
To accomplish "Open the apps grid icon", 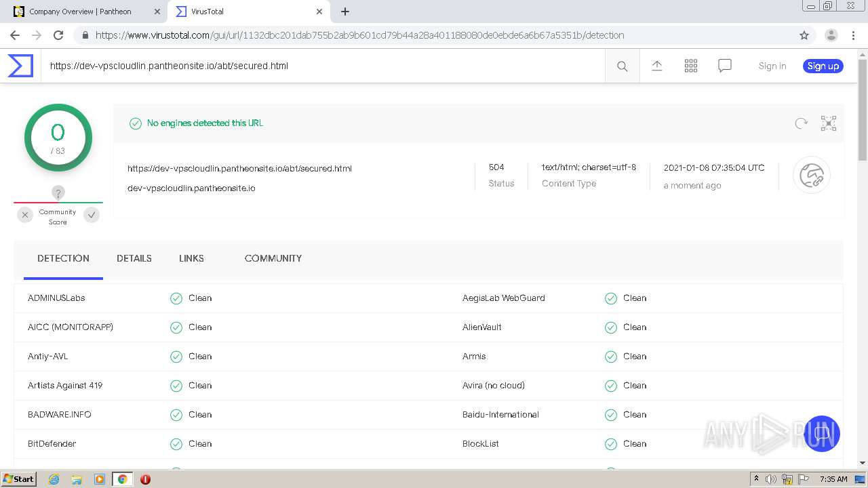I will [691, 66].
